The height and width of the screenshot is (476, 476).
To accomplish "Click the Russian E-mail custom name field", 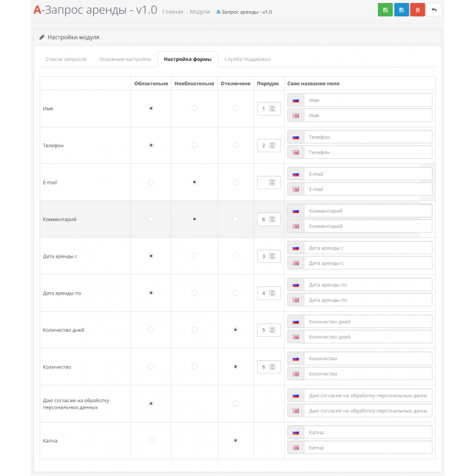I will 368,174.
